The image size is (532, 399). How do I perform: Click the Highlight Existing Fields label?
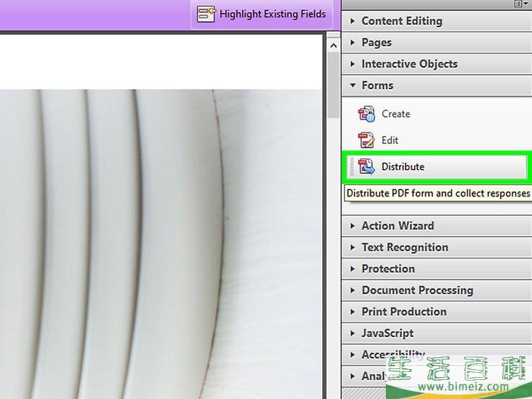[x=273, y=15]
